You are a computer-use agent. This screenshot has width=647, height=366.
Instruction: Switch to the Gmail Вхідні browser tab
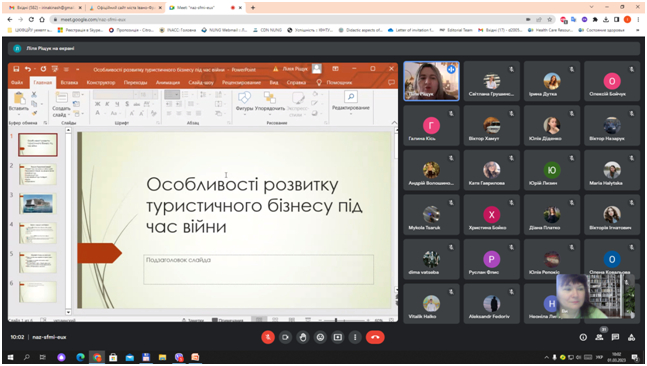click(45, 7)
